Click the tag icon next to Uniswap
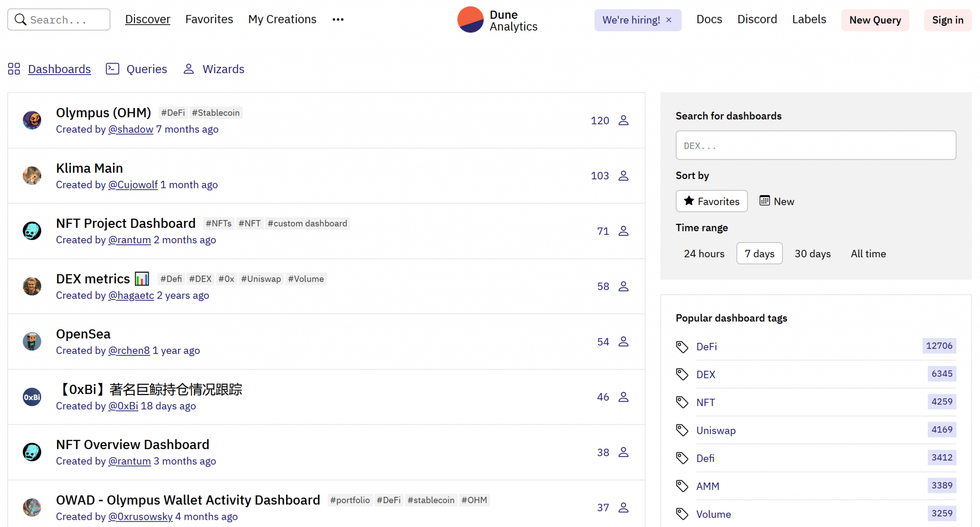 coord(682,430)
